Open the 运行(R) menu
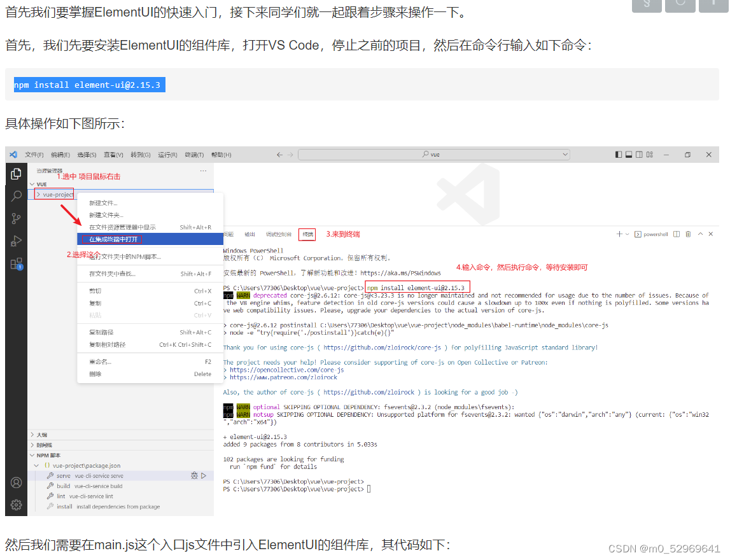The width and height of the screenshot is (730, 560). (x=167, y=155)
